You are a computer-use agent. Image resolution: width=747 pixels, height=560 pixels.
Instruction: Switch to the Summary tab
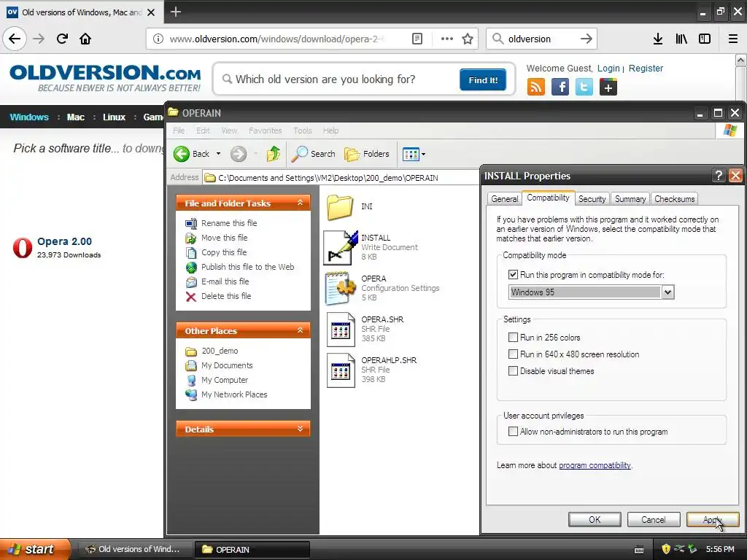click(630, 199)
